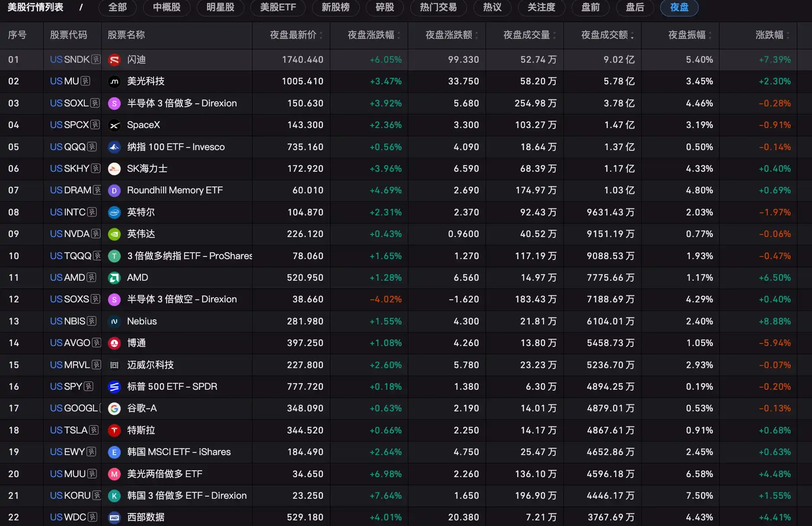Click the night-session badge next to SPCX
This screenshot has height=526, width=812.
point(95,125)
